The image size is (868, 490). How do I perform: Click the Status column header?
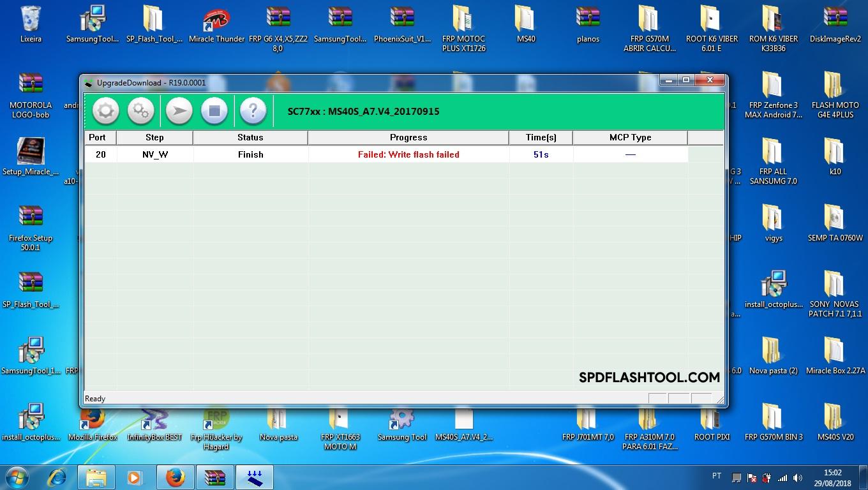point(250,137)
